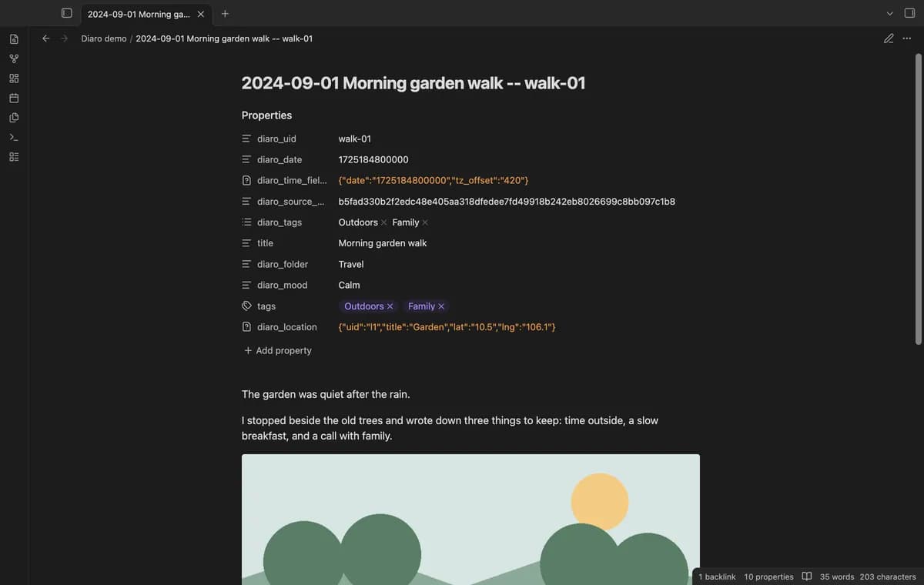This screenshot has width=924, height=585.
Task: Click the diaro_time_fiel... property type icon
Action: pos(246,181)
